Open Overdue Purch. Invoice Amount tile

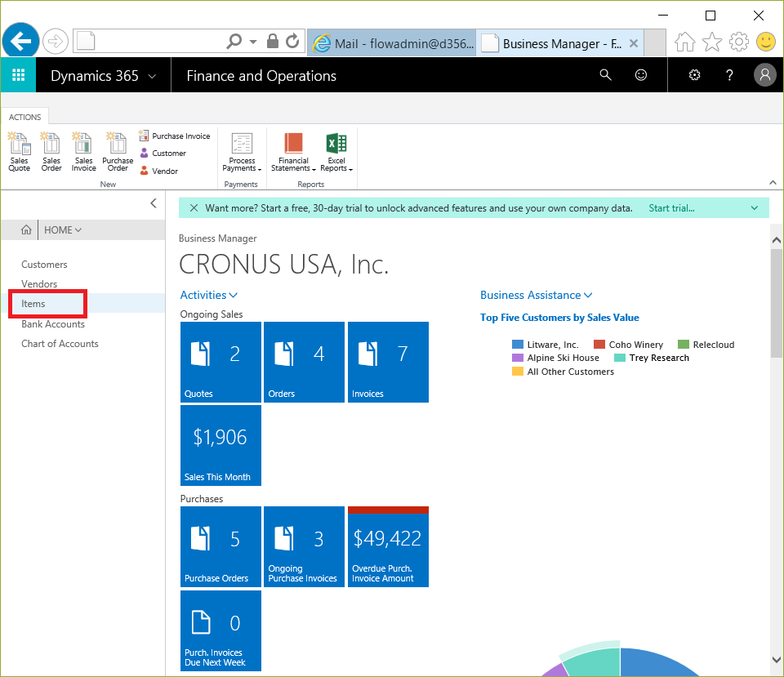388,546
